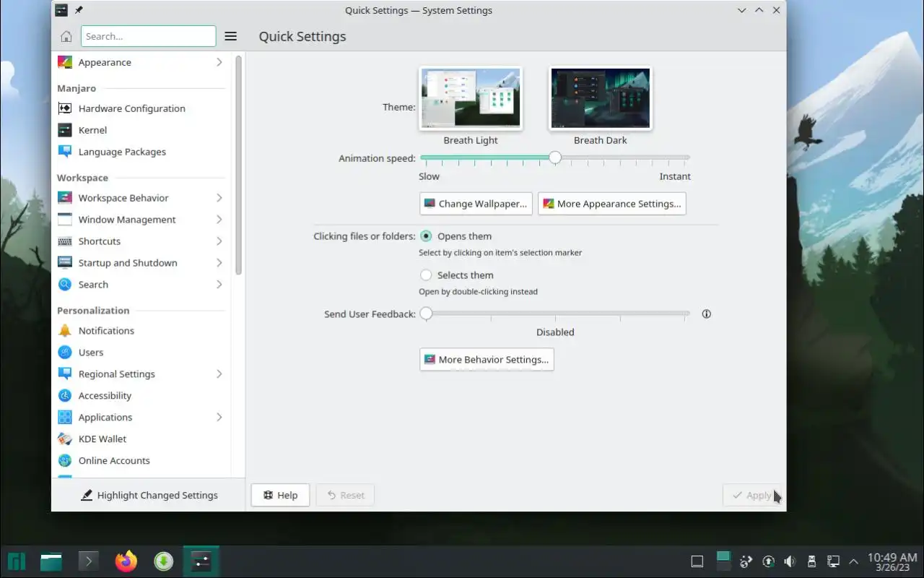Image resolution: width=924 pixels, height=578 pixels.
Task: Open virtual desktop pager in the panel
Action: click(x=723, y=561)
